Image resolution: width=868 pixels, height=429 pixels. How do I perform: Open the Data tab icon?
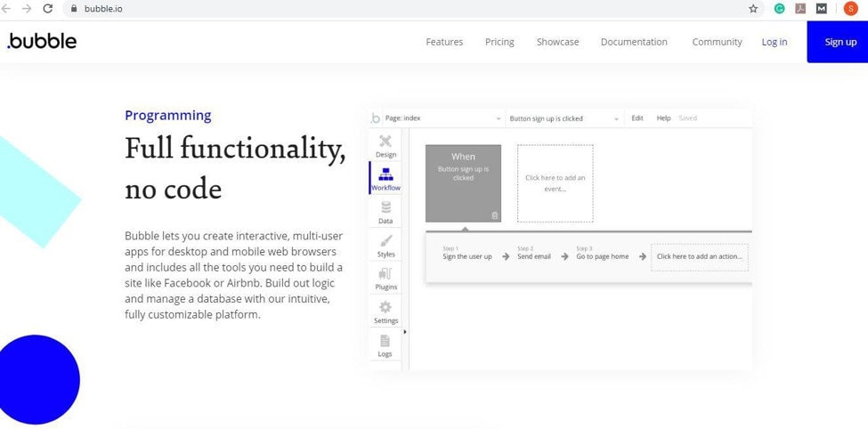click(x=385, y=207)
